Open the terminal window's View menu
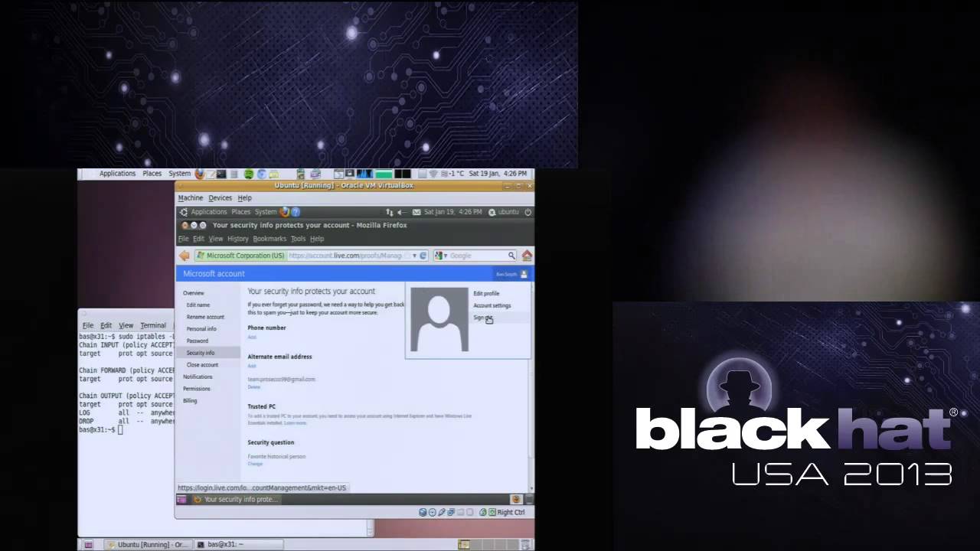 click(126, 325)
